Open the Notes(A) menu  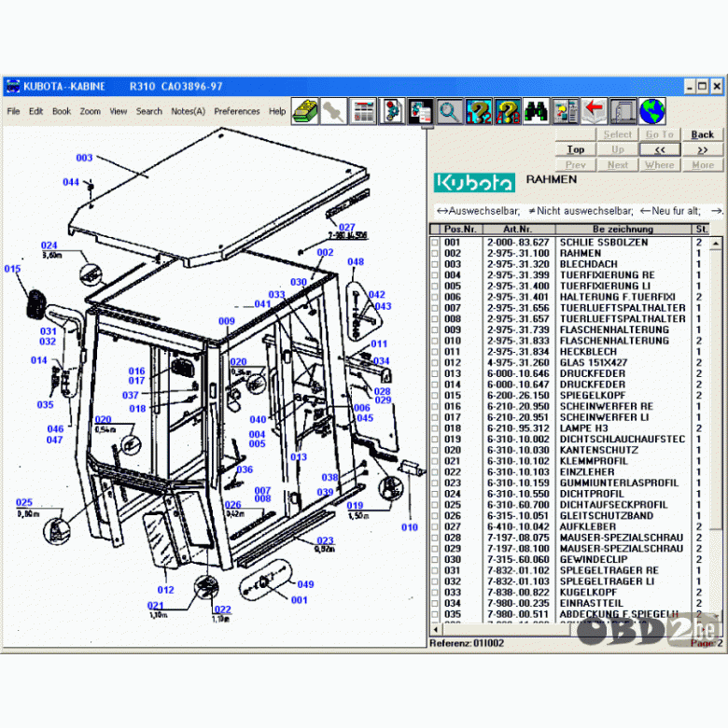click(x=188, y=111)
